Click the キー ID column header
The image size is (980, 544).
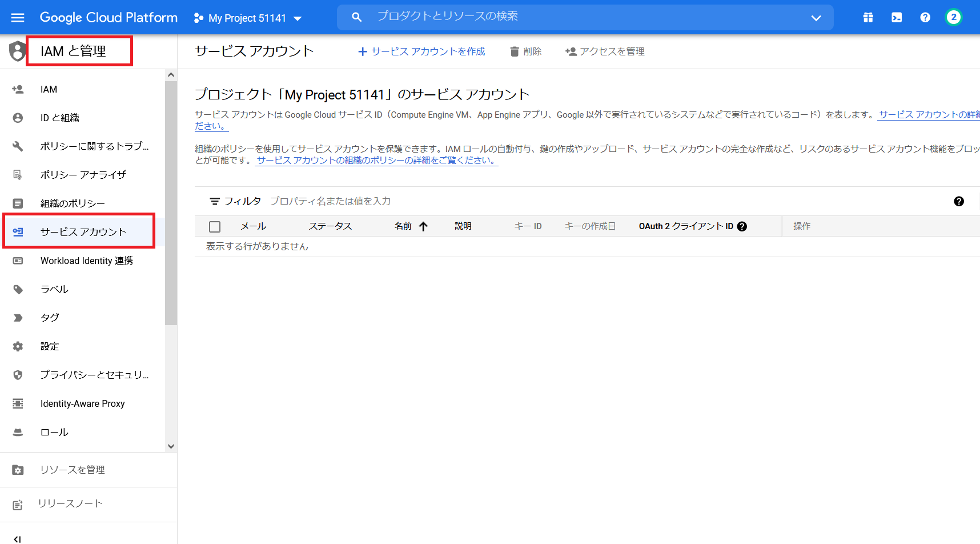click(528, 226)
